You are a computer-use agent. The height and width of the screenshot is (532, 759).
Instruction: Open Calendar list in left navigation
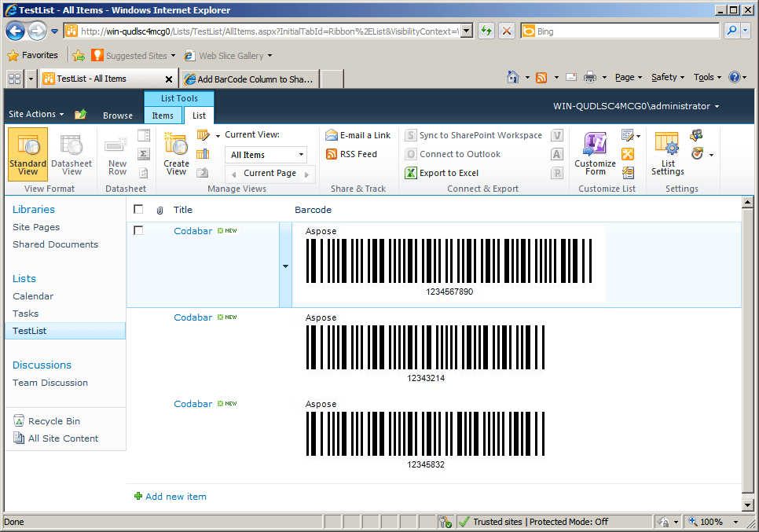point(33,296)
